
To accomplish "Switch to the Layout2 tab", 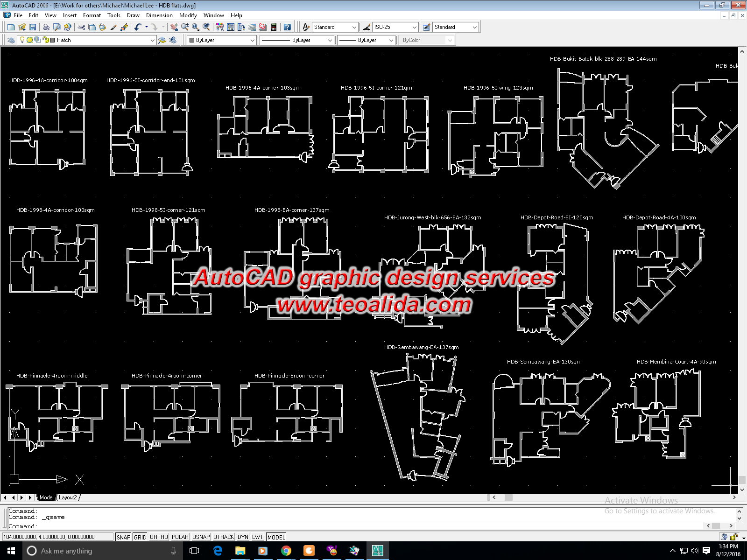I will (x=68, y=497).
